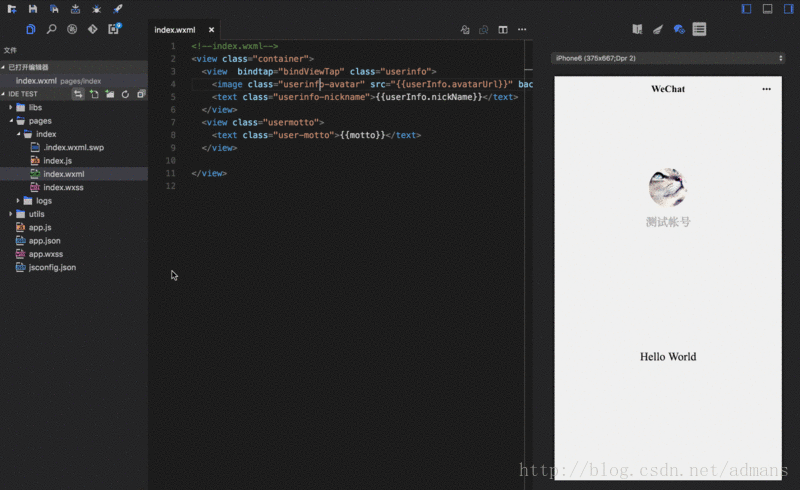
Task: Open the git source control view
Action: tap(92, 29)
